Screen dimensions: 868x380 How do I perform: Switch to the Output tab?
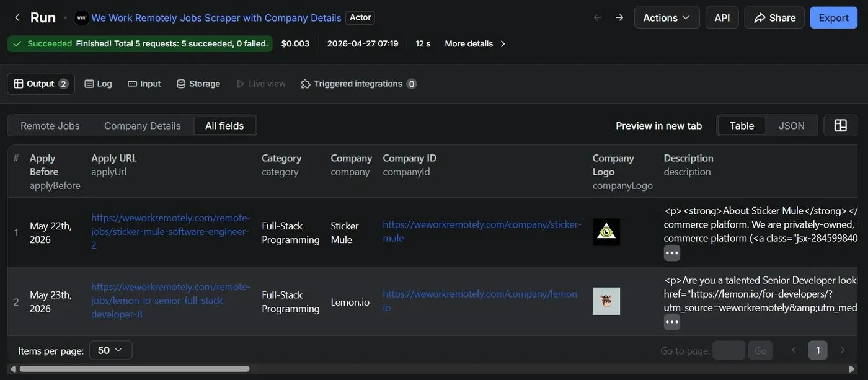point(41,84)
